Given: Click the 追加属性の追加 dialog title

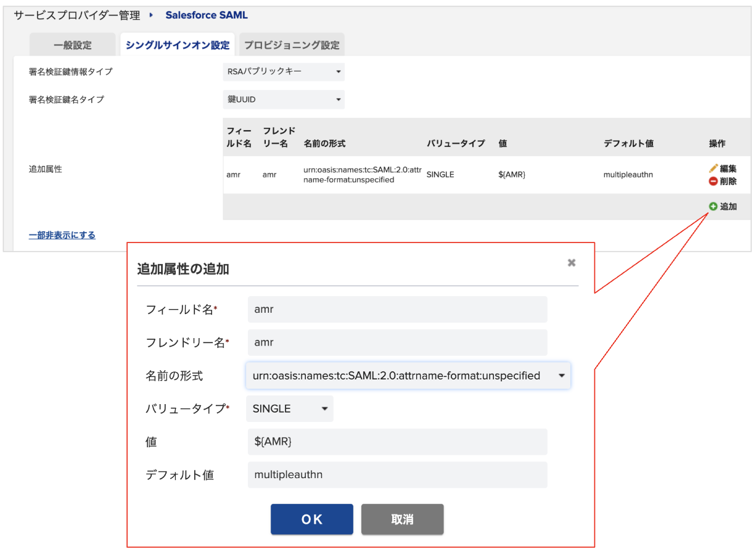Looking at the screenshot, I should [183, 269].
